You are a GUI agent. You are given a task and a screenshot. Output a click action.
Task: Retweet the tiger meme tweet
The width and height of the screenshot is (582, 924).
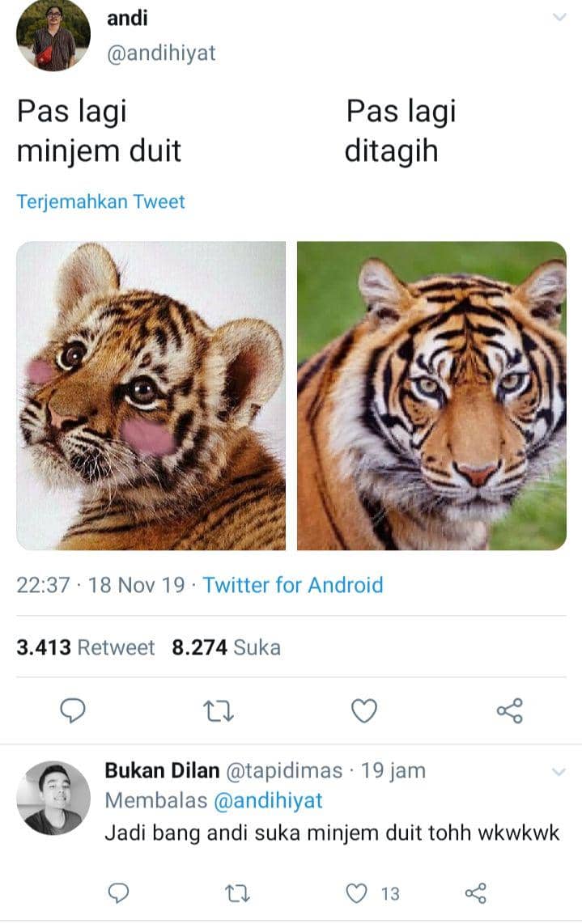click(219, 710)
